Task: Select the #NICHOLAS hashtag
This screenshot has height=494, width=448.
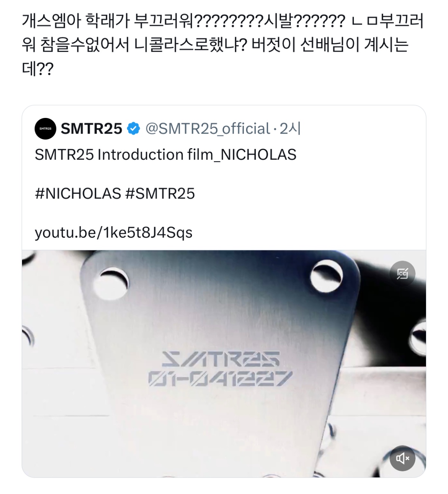Action: click(78, 194)
